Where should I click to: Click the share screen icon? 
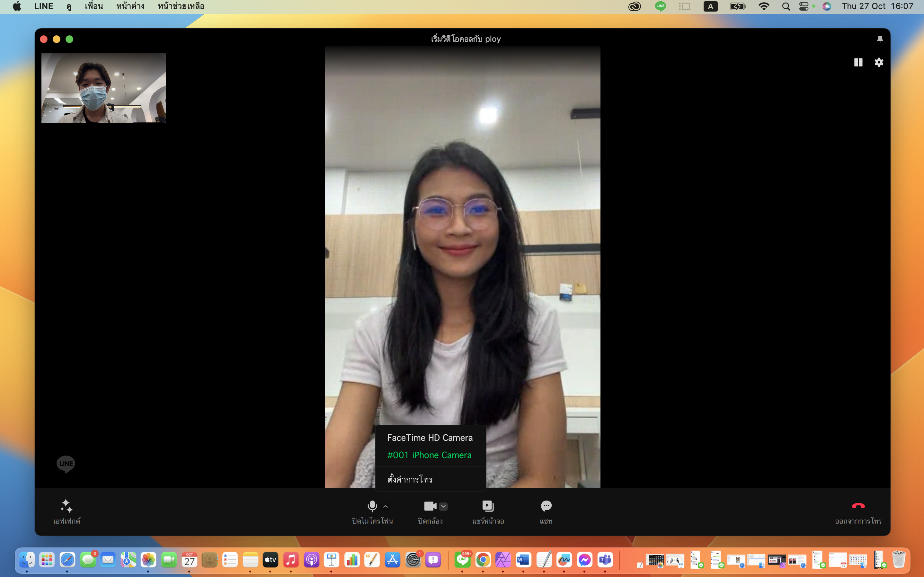click(488, 506)
